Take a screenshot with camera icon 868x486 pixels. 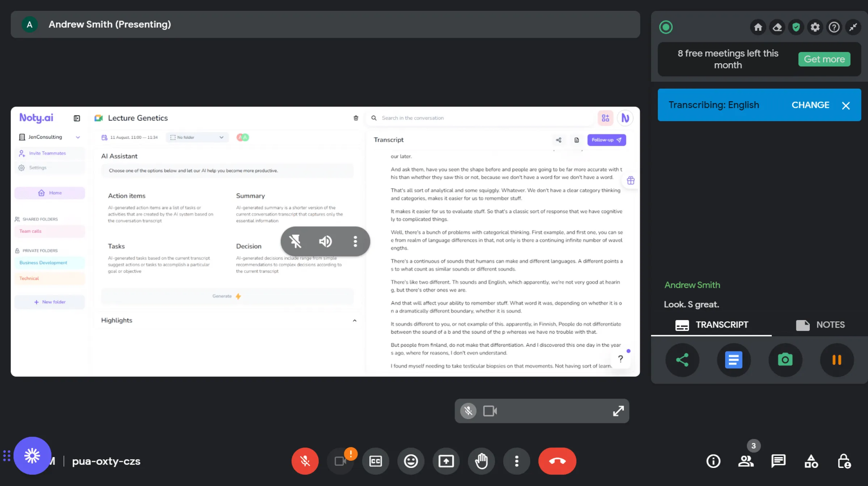pos(785,360)
